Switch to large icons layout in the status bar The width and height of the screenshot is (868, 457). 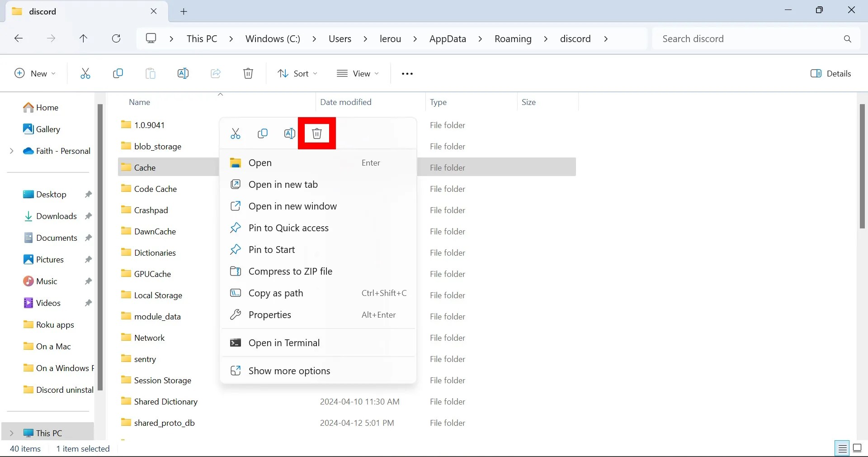(x=858, y=448)
